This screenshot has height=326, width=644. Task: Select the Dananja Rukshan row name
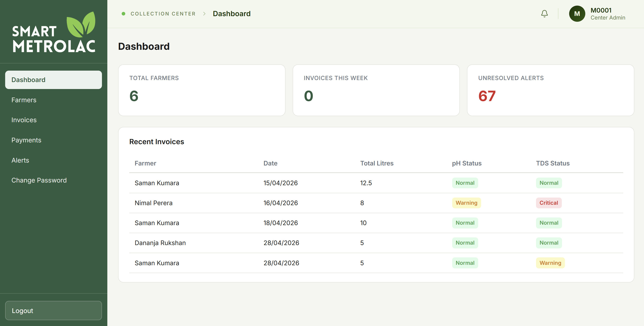[x=160, y=243]
